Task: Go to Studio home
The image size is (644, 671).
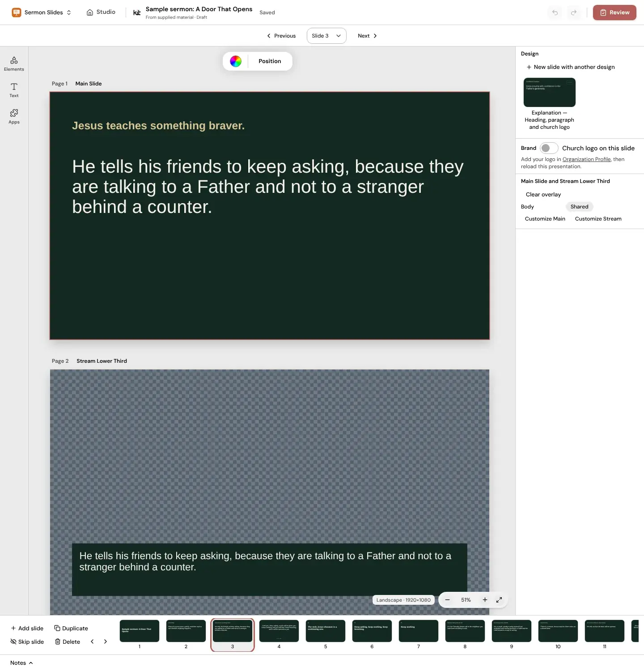Action: coord(101,12)
